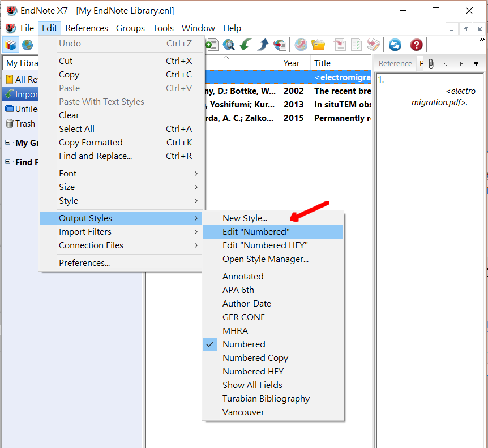Click the Open Link globe icon
Viewport: 488px width, 448px height.
pyautogui.click(x=301, y=45)
